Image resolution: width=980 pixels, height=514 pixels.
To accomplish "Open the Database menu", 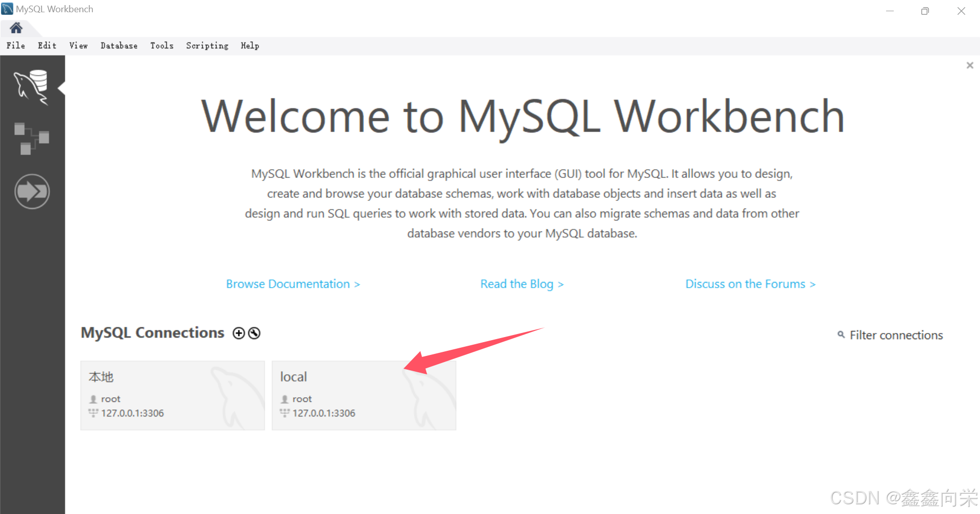I will pyautogui.click(x=119, y=45).
